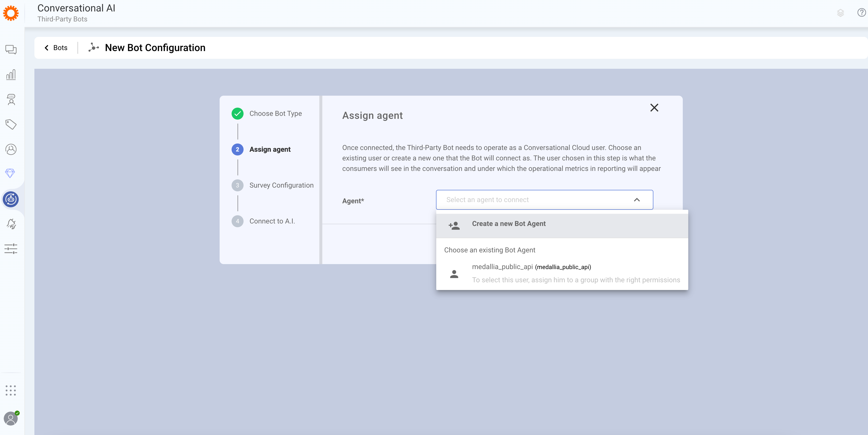The height and width of the screenshot is (435, 868).
Task: Open the sliders settings icon
Action: (11, 249)
